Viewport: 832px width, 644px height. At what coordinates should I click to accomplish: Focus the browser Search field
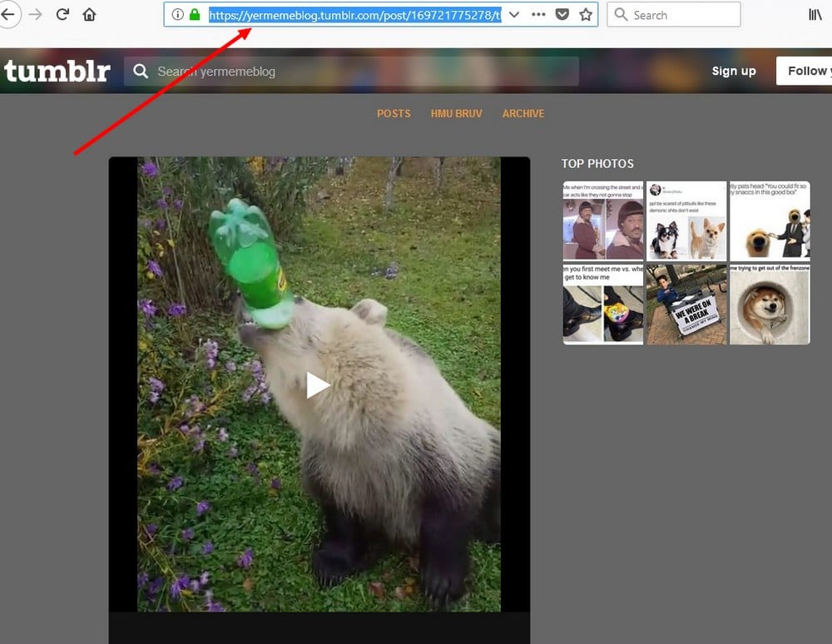(674, 14)
